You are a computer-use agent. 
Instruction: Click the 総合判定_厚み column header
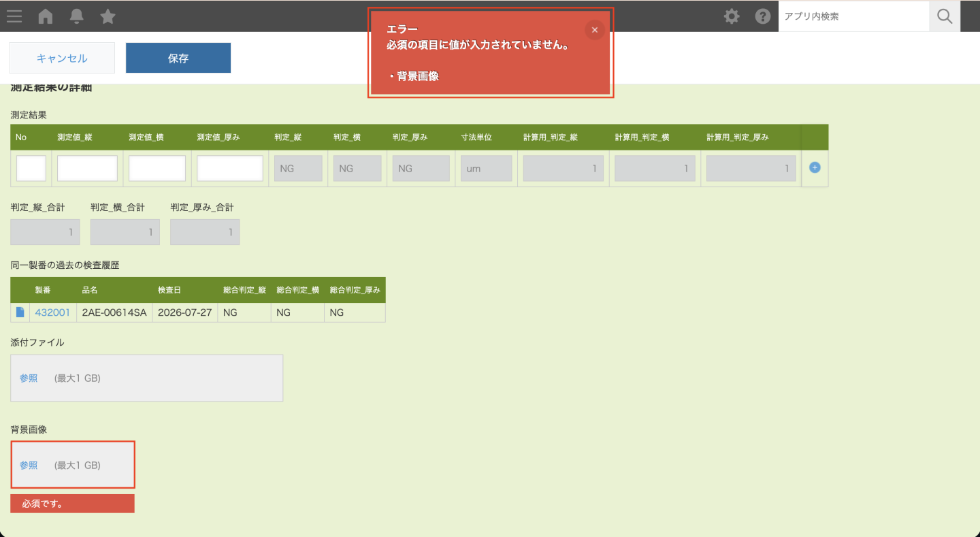(355, 290)
